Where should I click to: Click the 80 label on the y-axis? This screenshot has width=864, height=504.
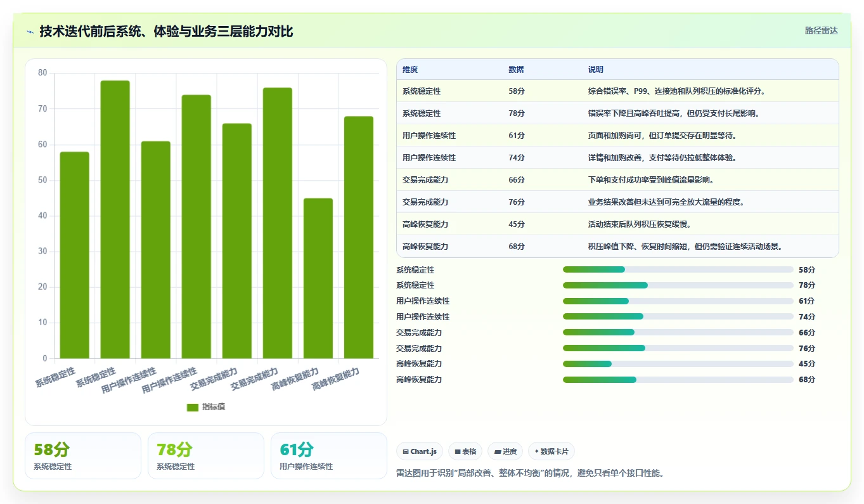point(42,73)
